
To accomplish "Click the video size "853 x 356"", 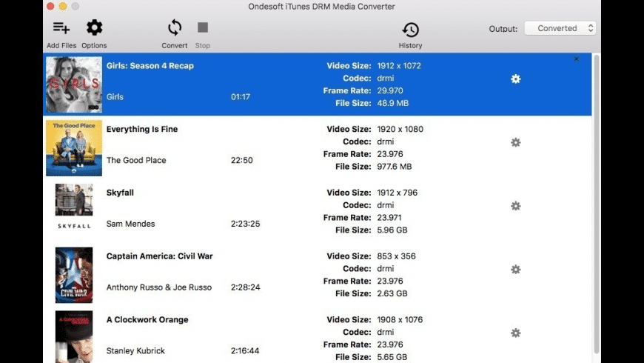I will [x=396, y=256].
